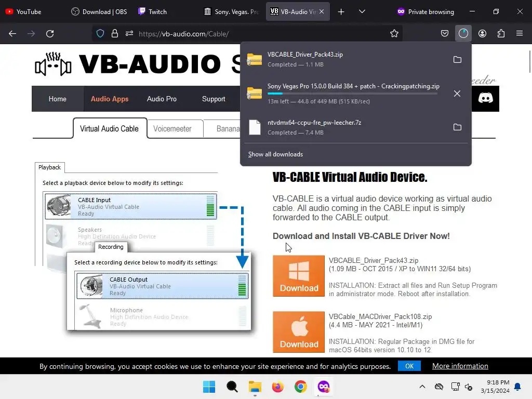Switch to the Download | OBS tab

tap(99, 12)
